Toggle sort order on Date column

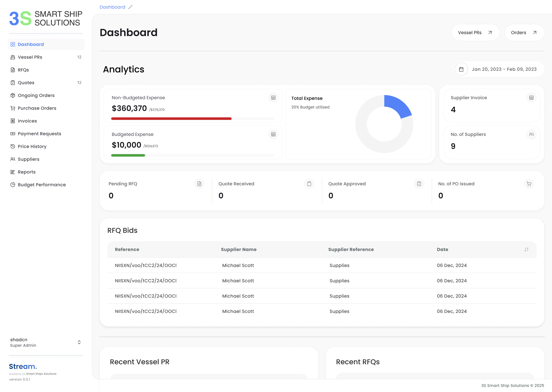[x=526, y=250]
